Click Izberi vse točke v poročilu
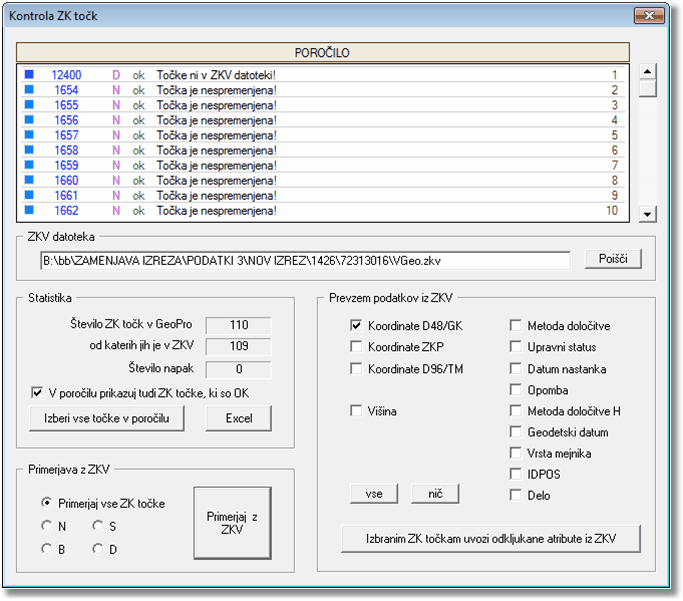The width and height of the screenshot is (683, 601). [x=108, y=418]
